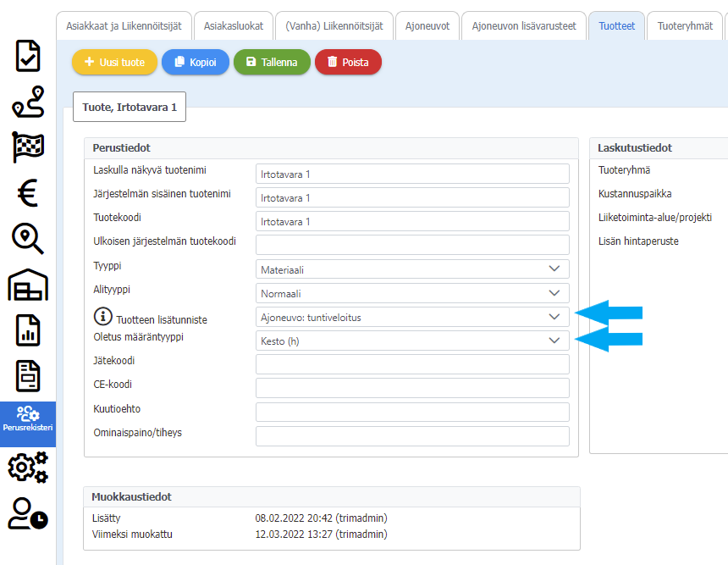The height and width of the screenshot is (565, 728).
Task: Click the location search magnifier icon
Action: 28,239
